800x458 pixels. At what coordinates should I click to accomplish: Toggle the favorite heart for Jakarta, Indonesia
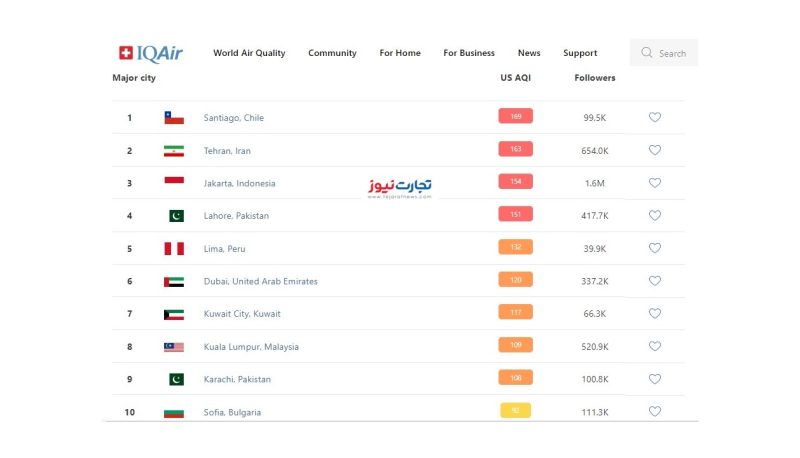tap(655, 183)
